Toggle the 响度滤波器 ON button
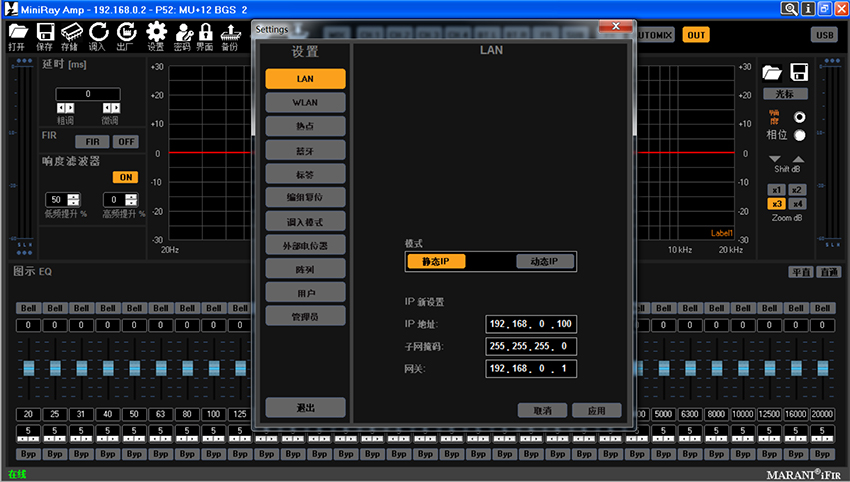The height and width of the screenshot is (482, 850). click(125, 177)
